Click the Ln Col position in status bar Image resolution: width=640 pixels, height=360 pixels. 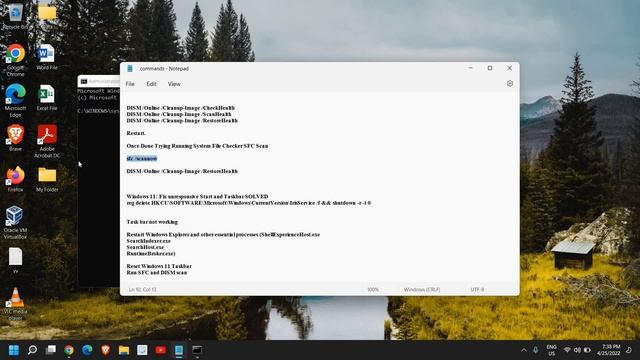142,289
